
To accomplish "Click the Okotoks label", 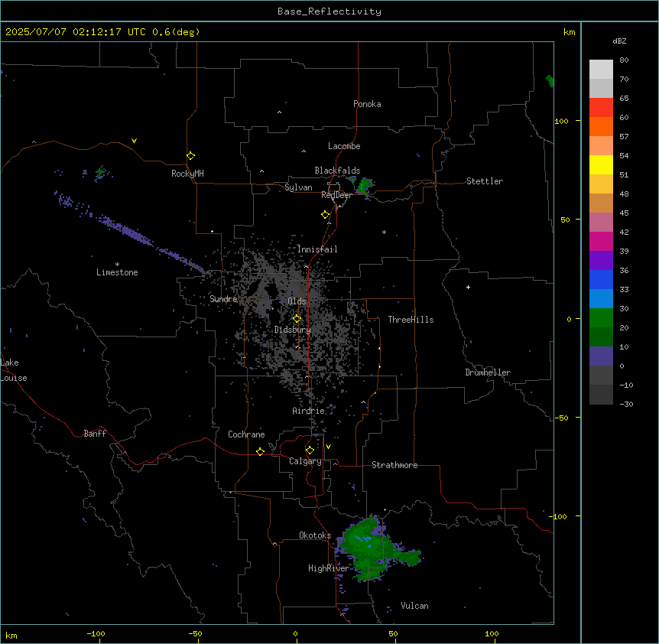I will pos(315,535).
